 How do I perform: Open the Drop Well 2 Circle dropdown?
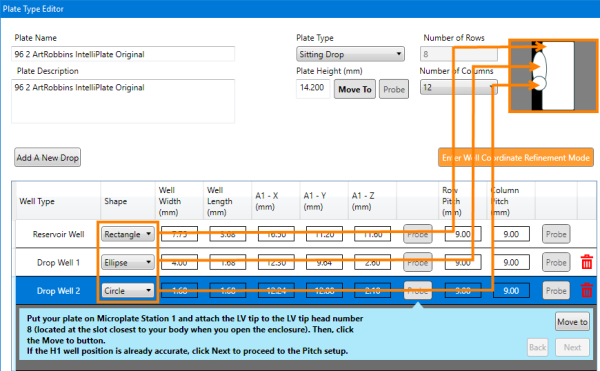point(128,291)
